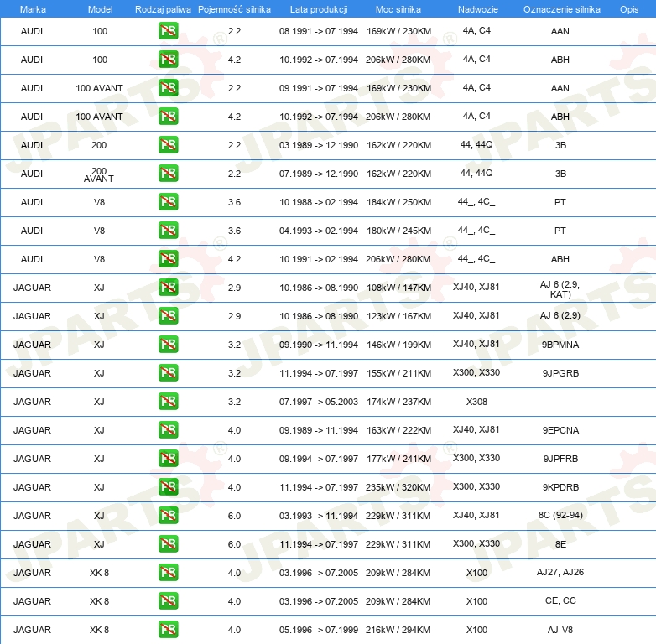Click fuel icon for JAGUAR XJ 123kW row
Viewport: 656px width, 644px height.
pos(168,316)
